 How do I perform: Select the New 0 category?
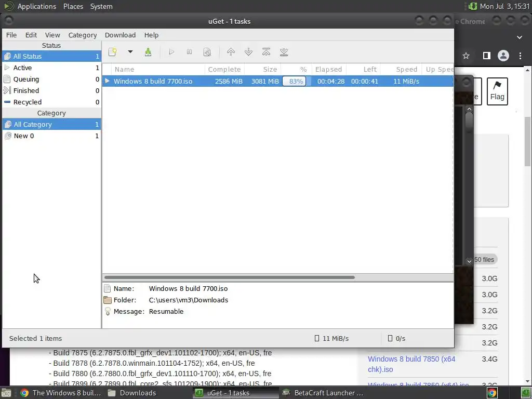click(x=51, y=136)
